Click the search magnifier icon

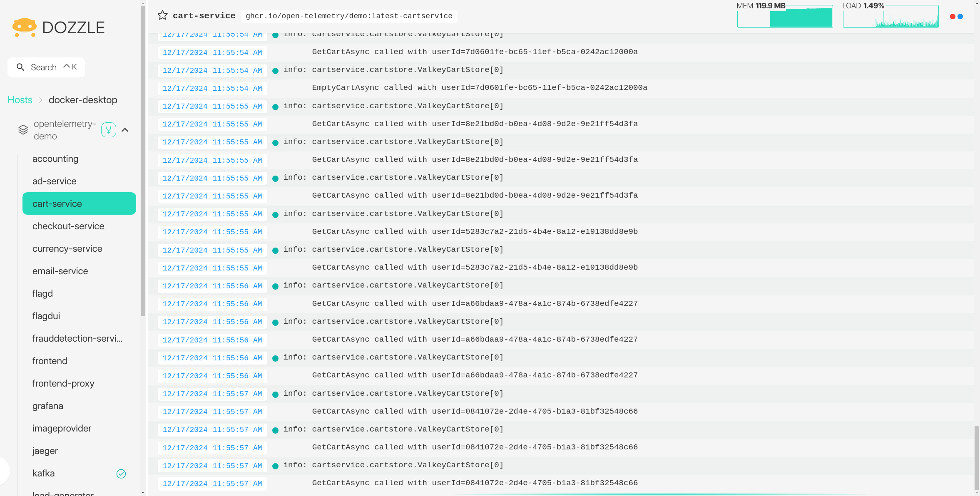[x=20, y=67]
